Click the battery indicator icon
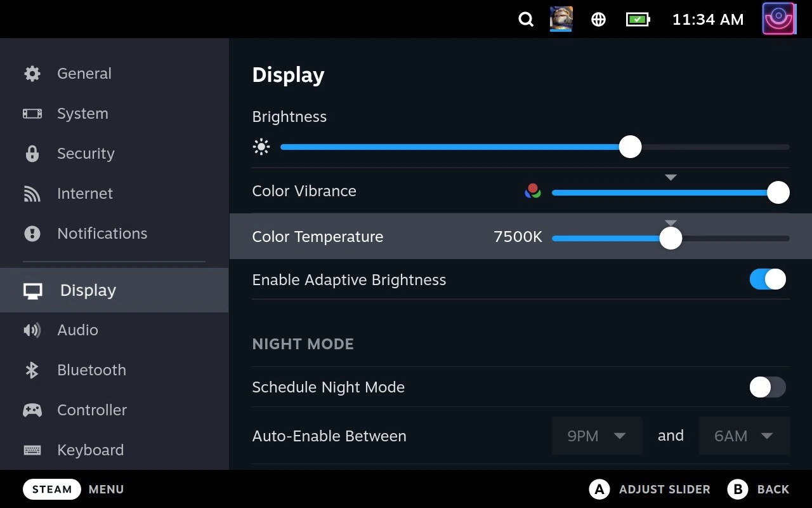 click(x=638, y=20)
